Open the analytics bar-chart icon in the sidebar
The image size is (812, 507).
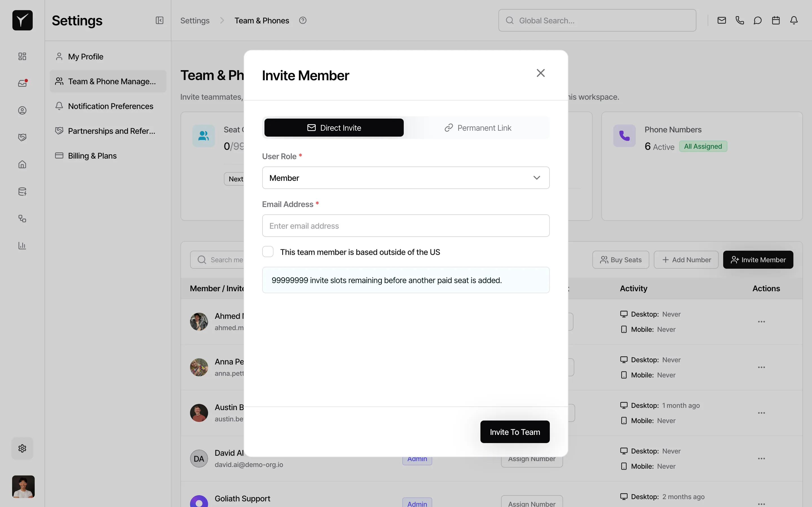click(x=22, y=246)
